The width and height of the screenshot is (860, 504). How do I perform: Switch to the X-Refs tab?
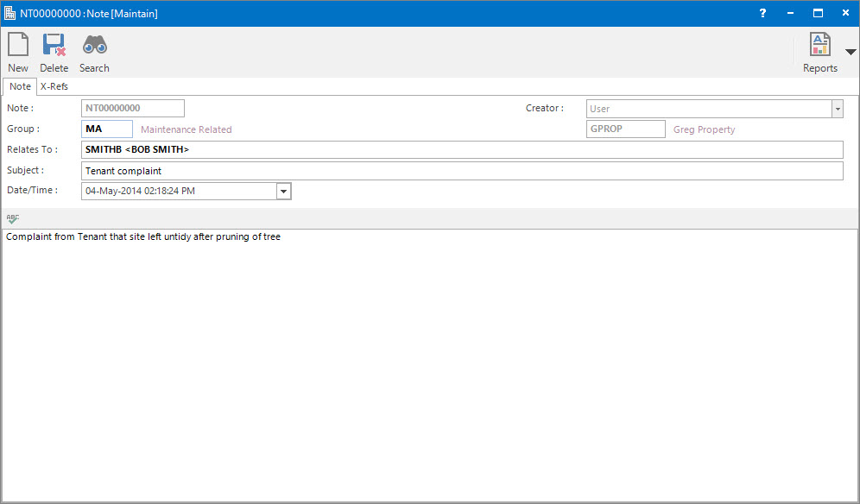click(x=54, y=86)
